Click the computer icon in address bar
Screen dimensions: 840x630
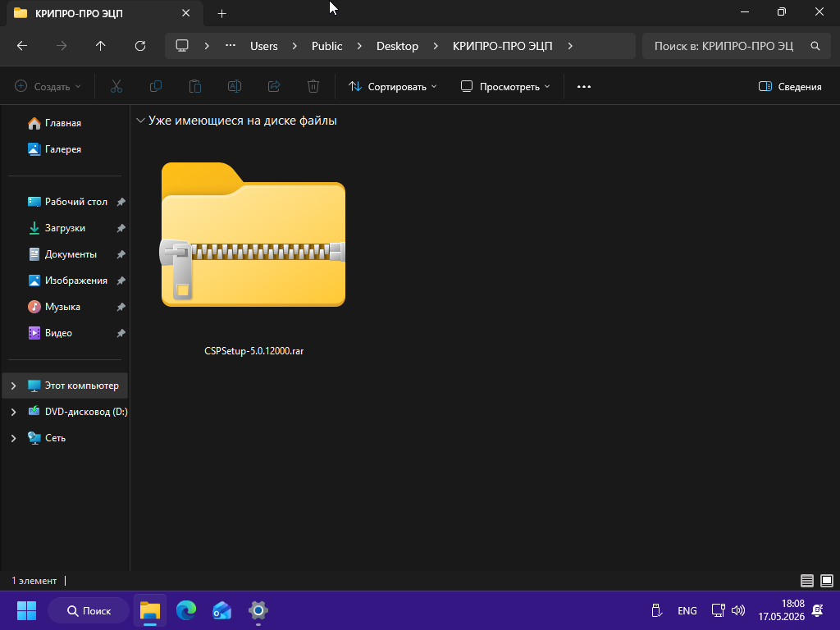tap(182, 46)
